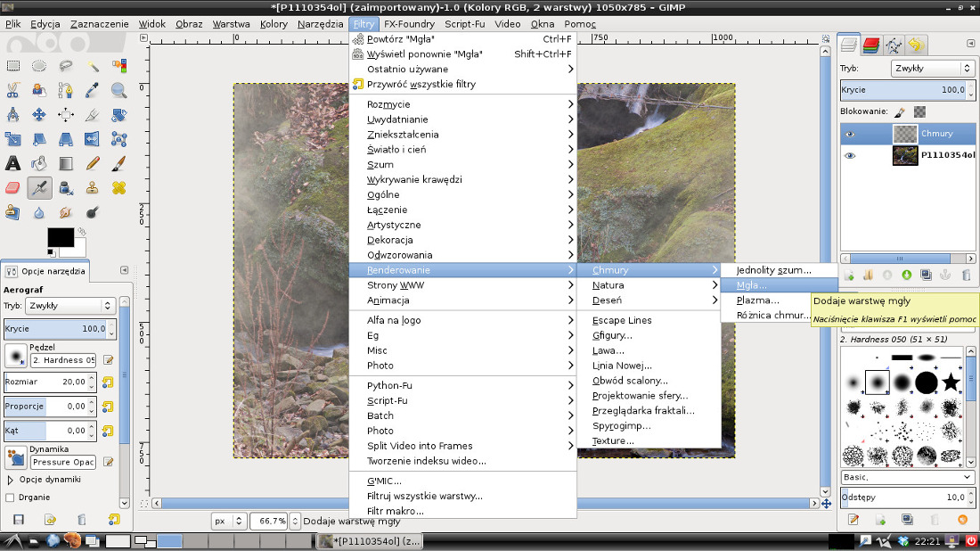Enable the Drganie checkbox
Screen dimensions: 980x551
[x=11, y=498]
